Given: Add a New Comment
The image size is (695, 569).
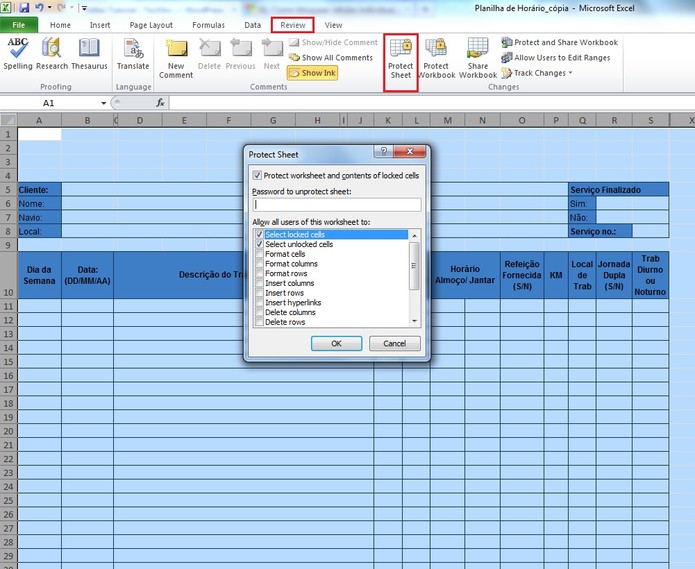Looking at the screenshot, I should [176, 58].
